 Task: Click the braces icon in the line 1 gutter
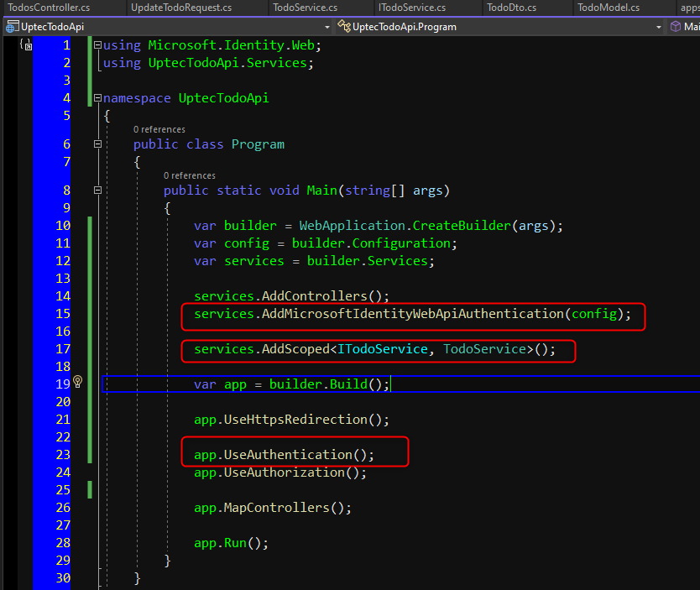(25, 45)
